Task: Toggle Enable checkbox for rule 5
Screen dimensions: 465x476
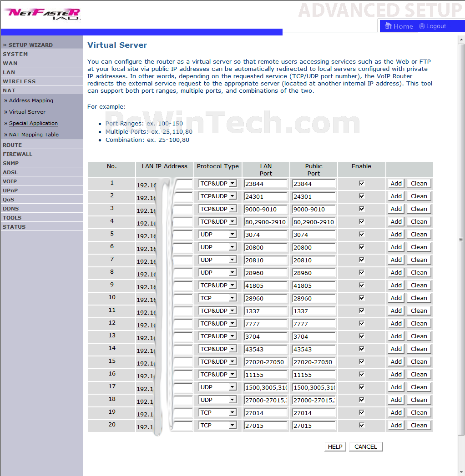Action: point(361,234)
